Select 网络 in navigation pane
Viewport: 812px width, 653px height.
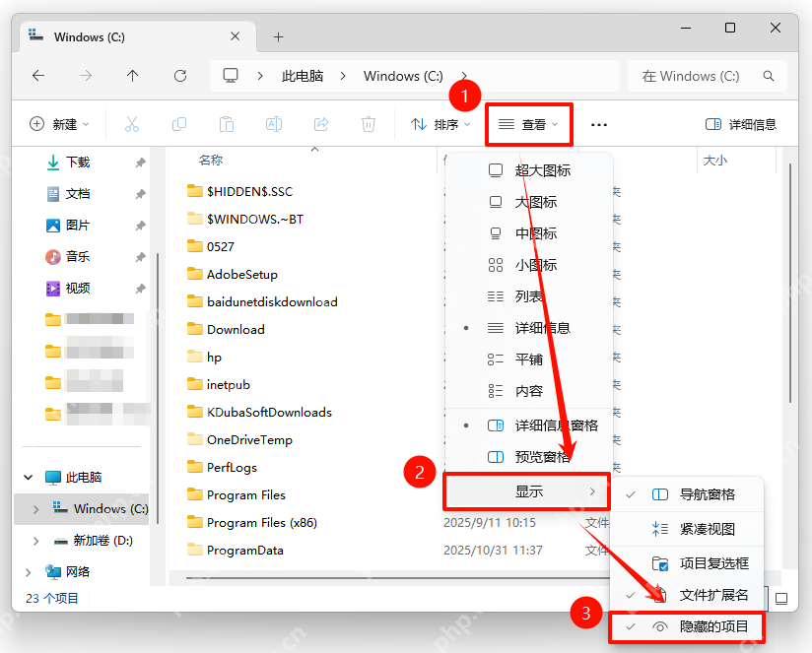pos(78,572)
